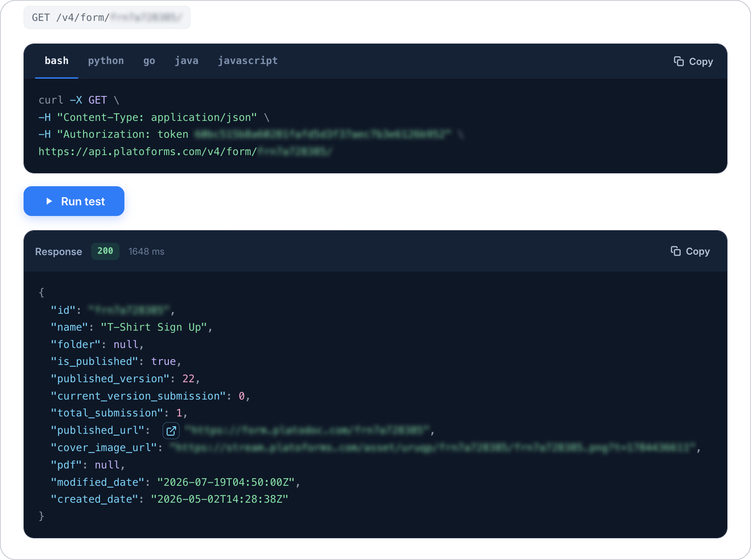Click the published_version value 22

pyautogui.click(x=188, y=379)
